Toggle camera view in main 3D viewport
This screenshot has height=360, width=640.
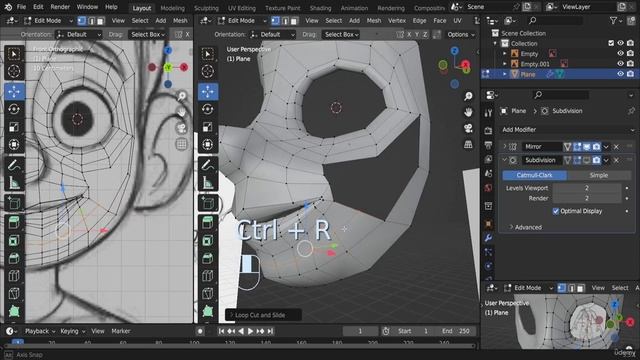(468, 128)
